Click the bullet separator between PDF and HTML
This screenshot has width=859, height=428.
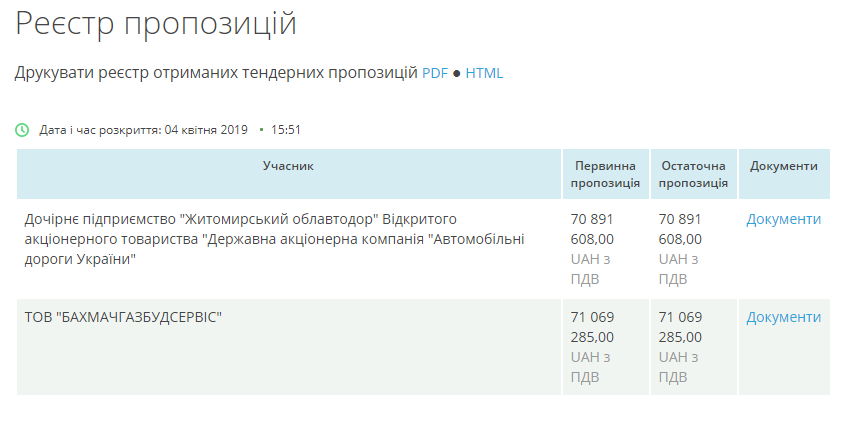point(457,73)
